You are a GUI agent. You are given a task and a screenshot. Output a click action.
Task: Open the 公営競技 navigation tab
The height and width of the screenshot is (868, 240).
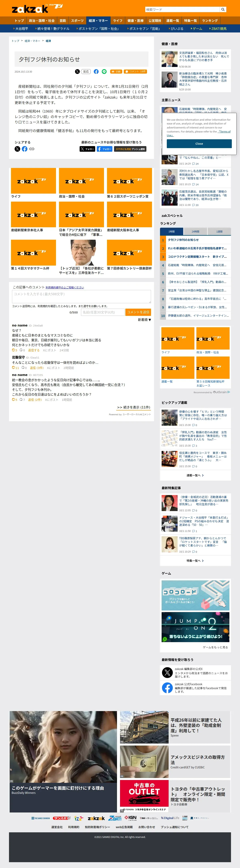tap(155, 21)
